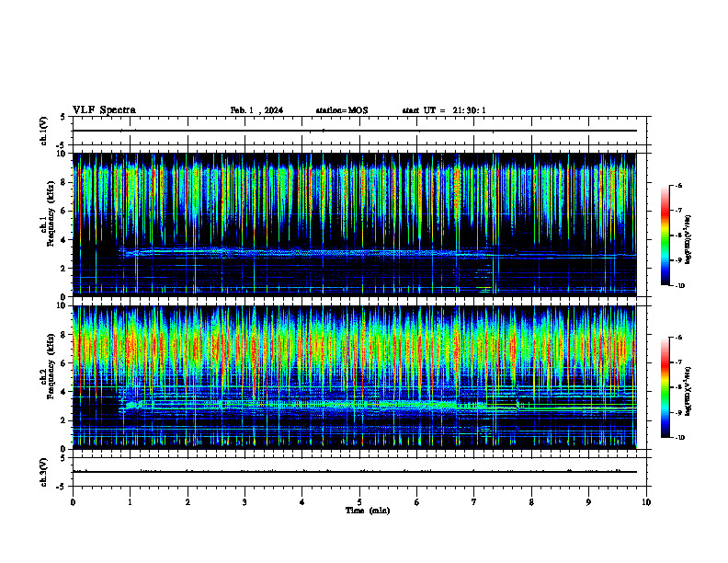The width and height of the screenshot is (728, 563).
Task: Click the ch.2 spectrogram color bar
Action: pyautogui.click(x=665, y=387)
